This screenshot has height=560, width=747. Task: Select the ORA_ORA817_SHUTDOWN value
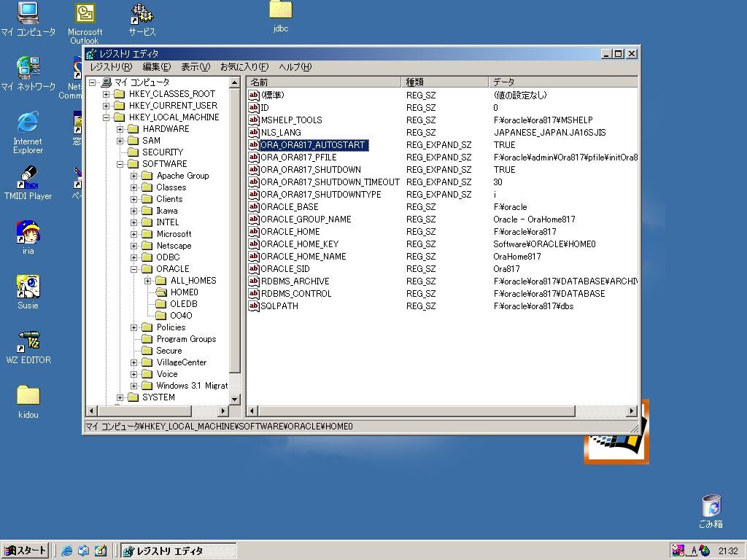tap(311, 170)
